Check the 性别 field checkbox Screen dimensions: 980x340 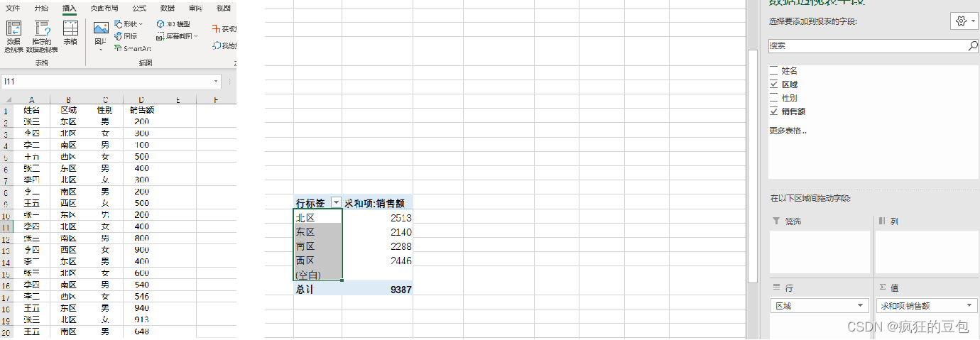pyautogui.click(x=773, y=98)
